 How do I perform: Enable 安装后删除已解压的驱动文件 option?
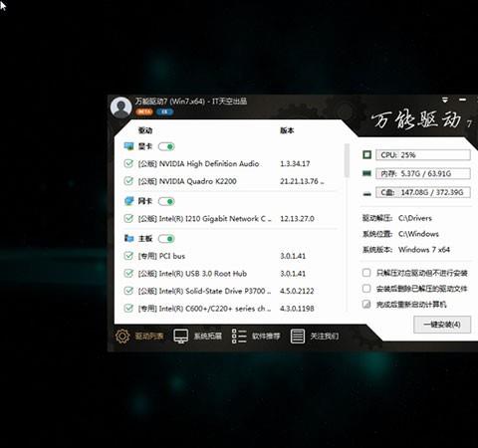(x=366, y=289)
